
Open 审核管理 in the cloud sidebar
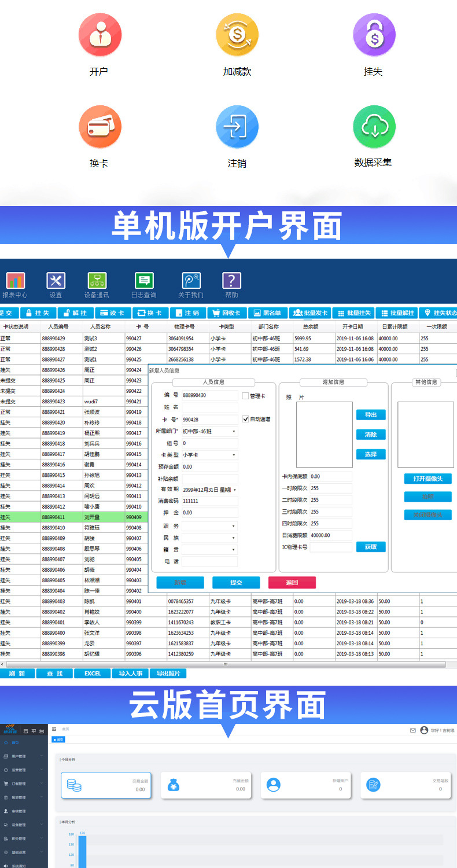pyautogui.click(x=24, y=811)
